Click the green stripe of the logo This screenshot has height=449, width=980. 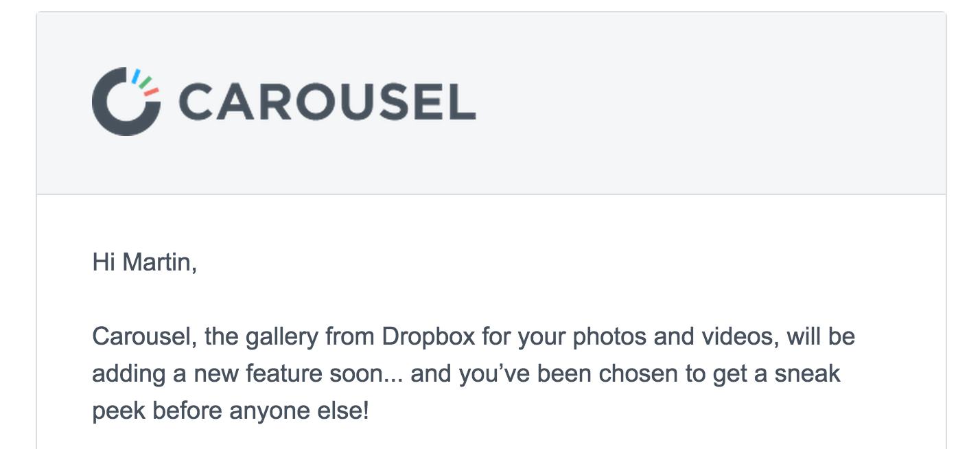point(146,82)
